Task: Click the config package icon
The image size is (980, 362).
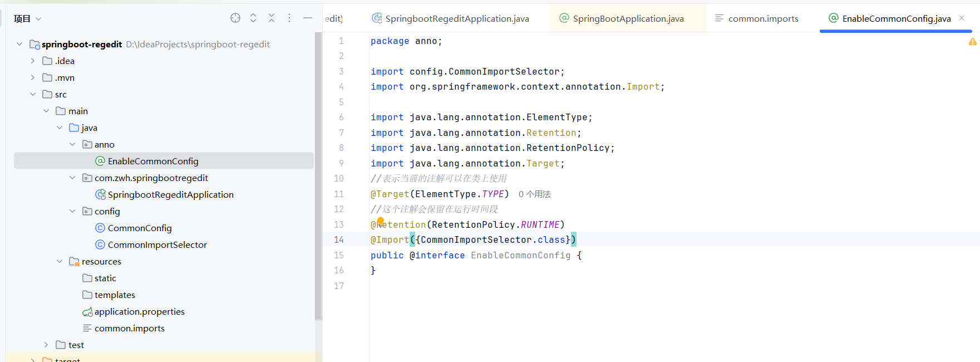Action: pos(87,211)
